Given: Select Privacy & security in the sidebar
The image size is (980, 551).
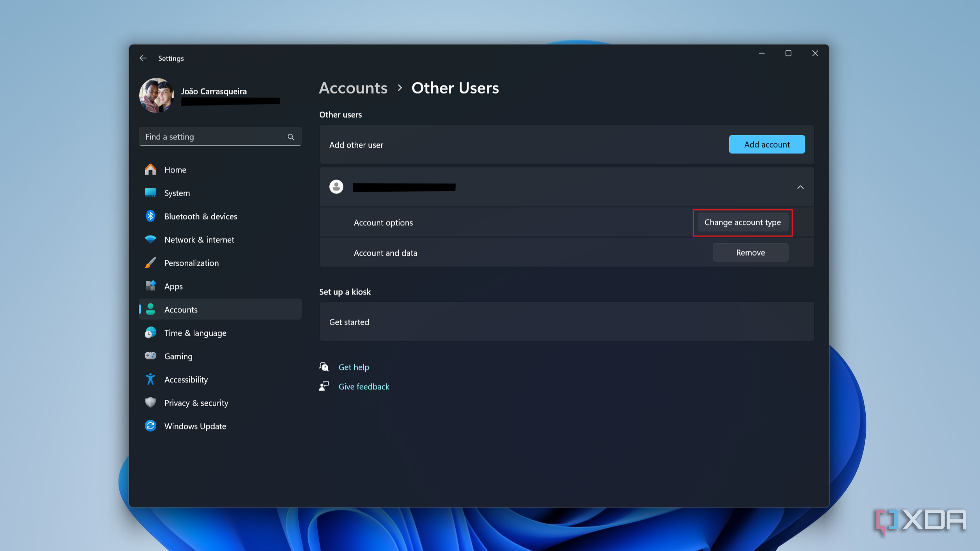Looking at the screenshot, I should [196, 403].
